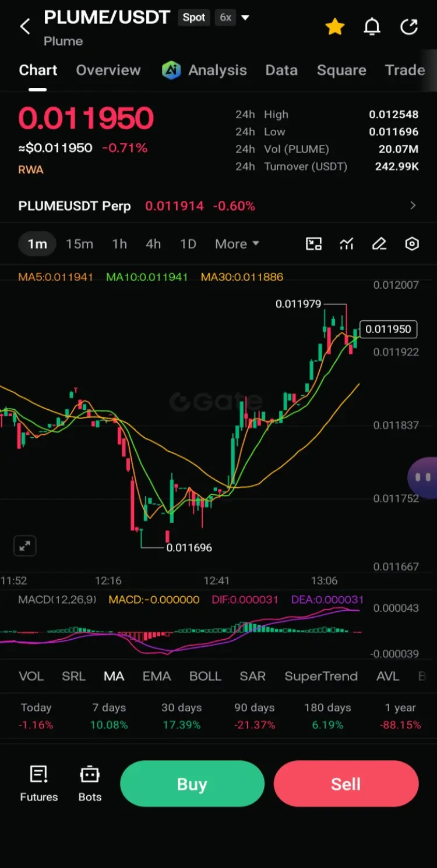Tap the 90 days -21.37% performance
The image size is (437, 868).
[254, 717]
